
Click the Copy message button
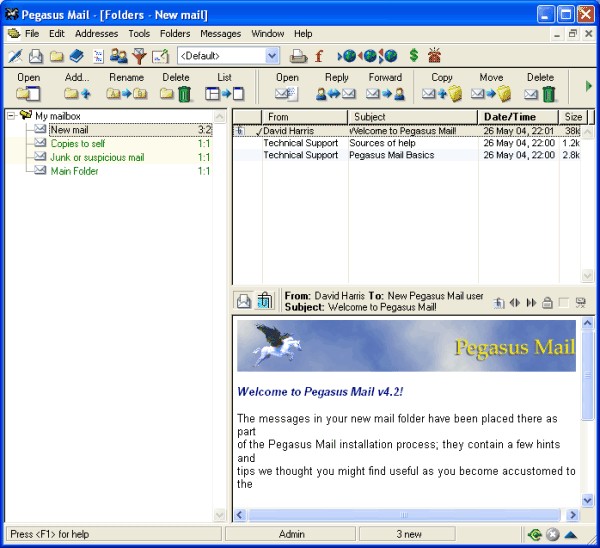click(442, 86)
